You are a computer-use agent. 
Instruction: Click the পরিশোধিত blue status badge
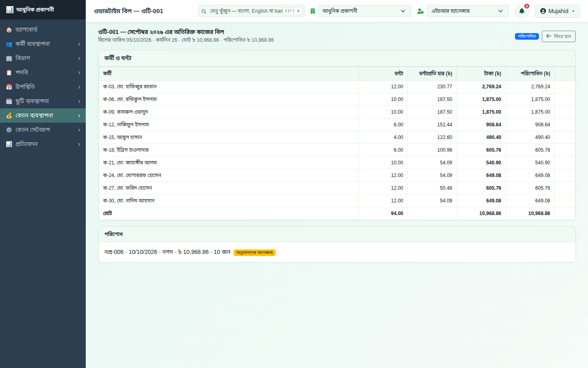pos(527,36)
